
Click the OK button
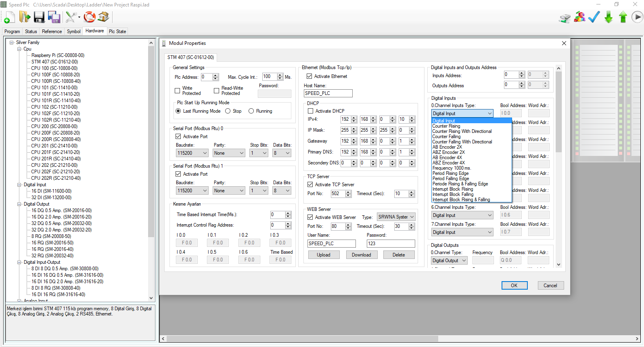tap(514, 286)
